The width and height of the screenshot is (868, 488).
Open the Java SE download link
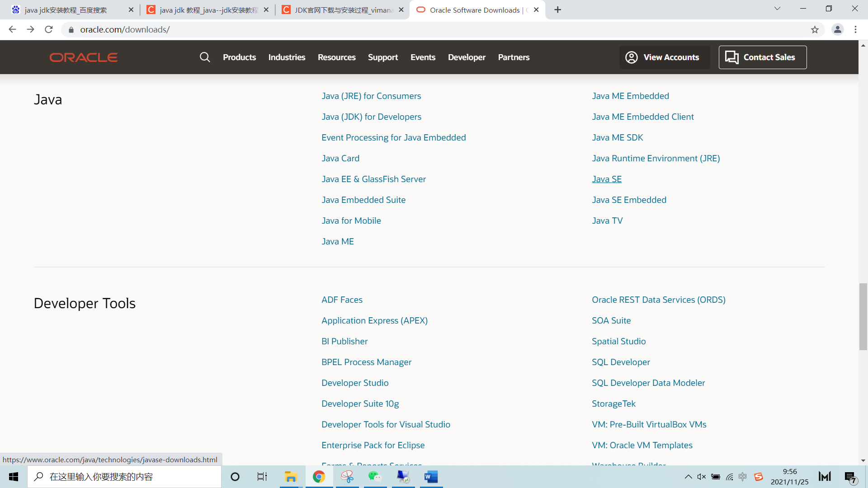[607, 179]
